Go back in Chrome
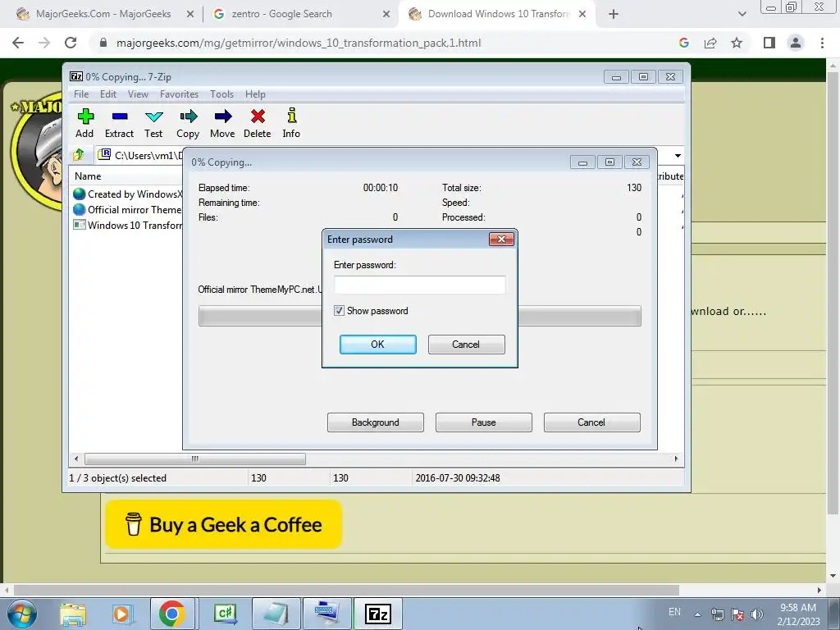This screenshot has height=630, width=840. pyautogui.click(x=18, y=43)
